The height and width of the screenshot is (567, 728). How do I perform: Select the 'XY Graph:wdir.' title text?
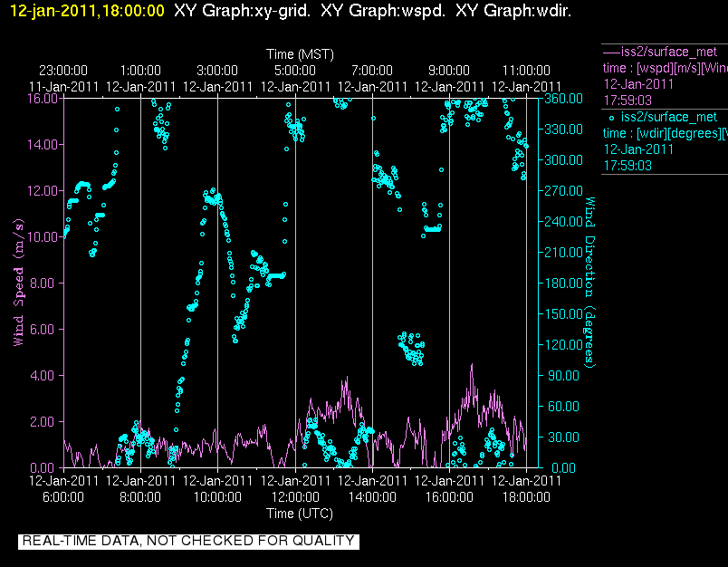click(513, 11)
